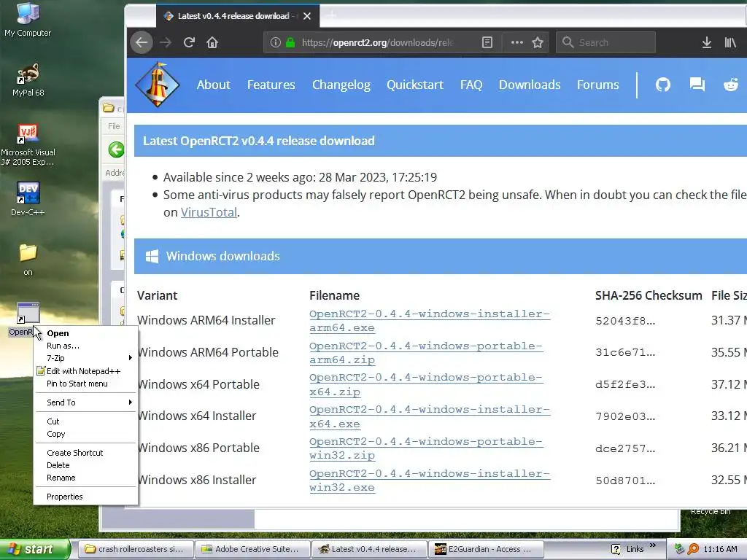Select Pin to Start menu
The image size is (747, 560).
(x=86, y=384)
